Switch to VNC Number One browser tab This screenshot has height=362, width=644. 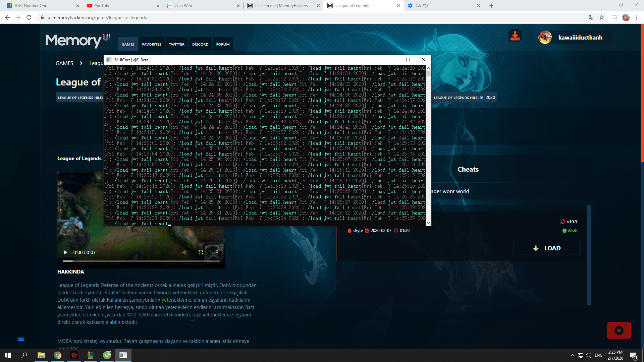(44, 6)
